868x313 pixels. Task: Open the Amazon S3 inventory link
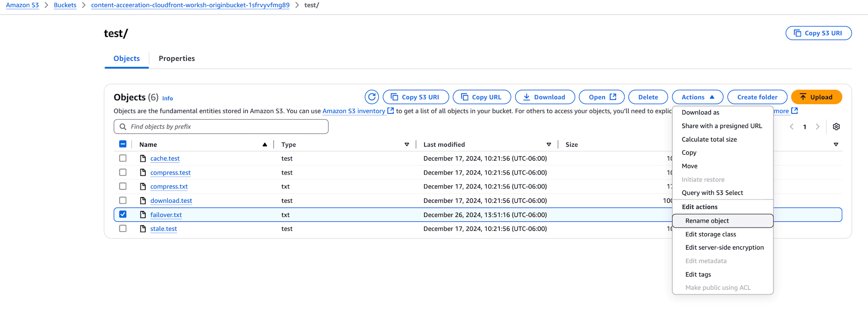[x=354, y=111]
